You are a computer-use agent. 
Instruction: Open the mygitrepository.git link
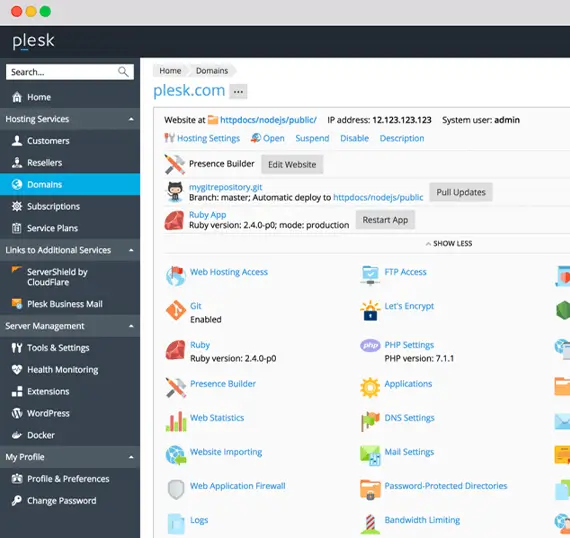pyautogui.click(x=225, y=187)
